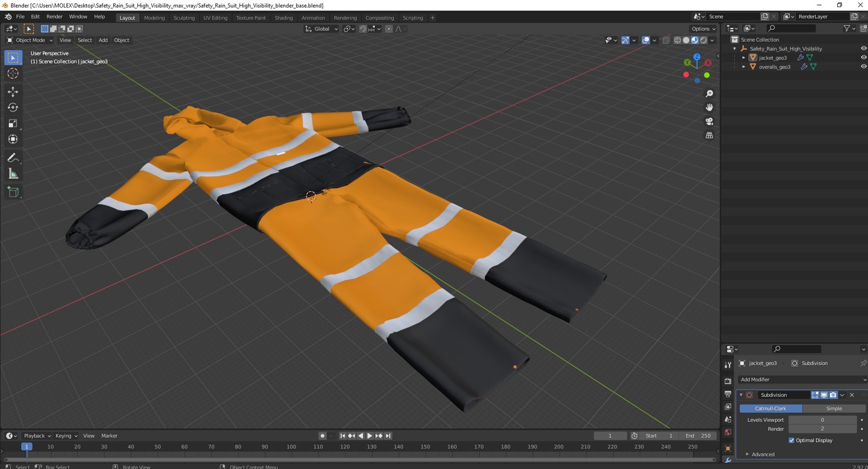Toggle the X-ray display button
Screen dimensions: 868x469
click(666, 40)
